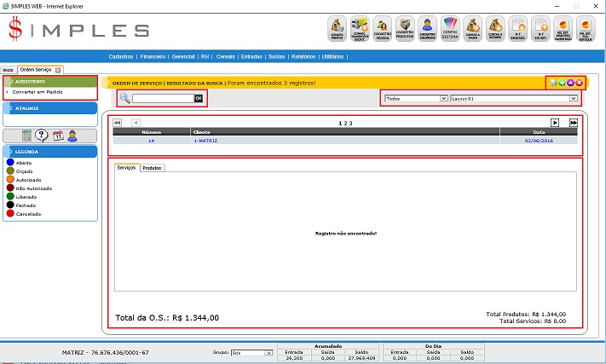Viewport: 606px width, 364px height.
Task: Click the search text input field
Action: coord(162,99)
